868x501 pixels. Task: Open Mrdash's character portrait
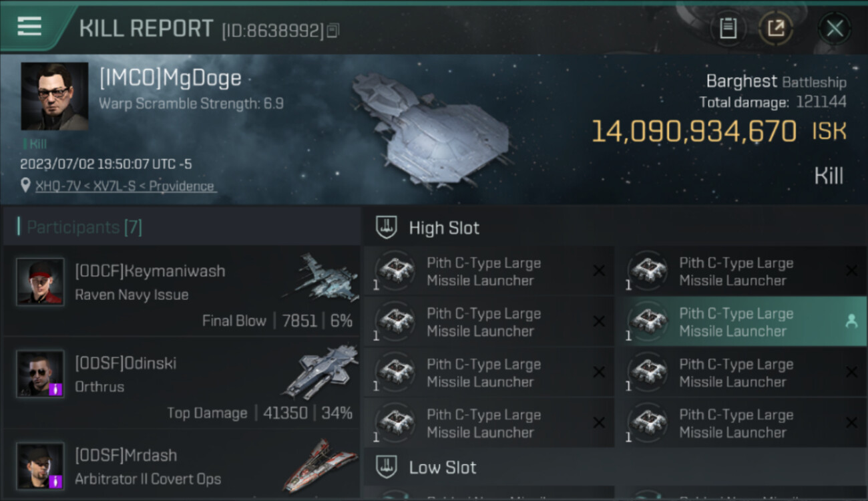click(40, 466)
